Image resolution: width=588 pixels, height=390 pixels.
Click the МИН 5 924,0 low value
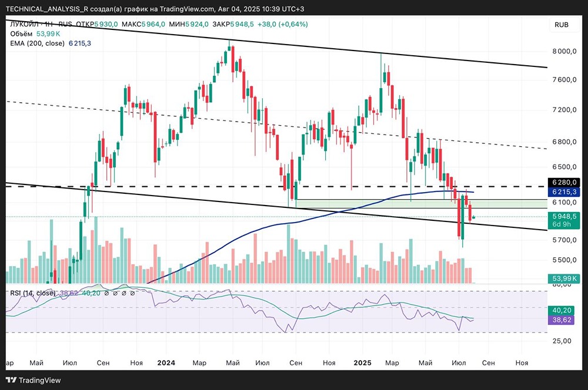(189, 24)
